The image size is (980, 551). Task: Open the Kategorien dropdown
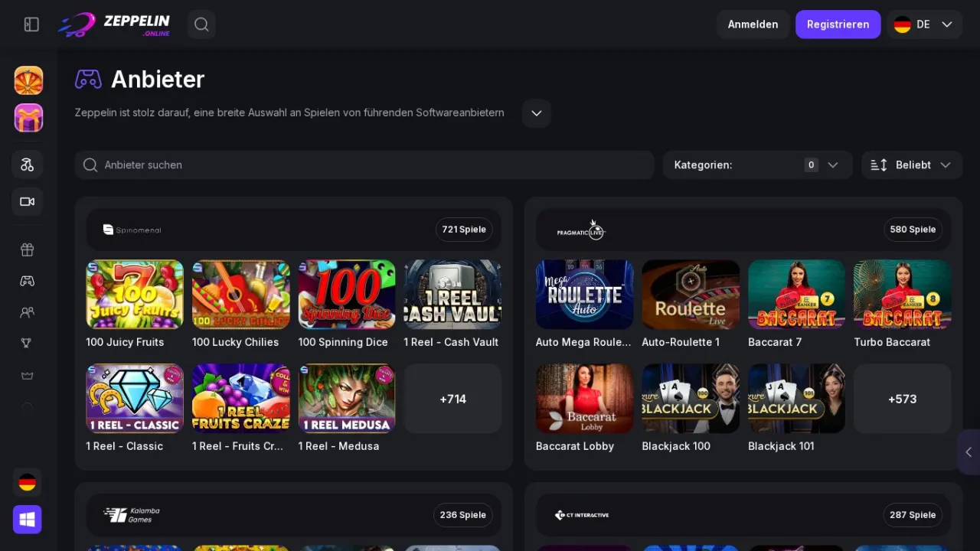[757, 165]
